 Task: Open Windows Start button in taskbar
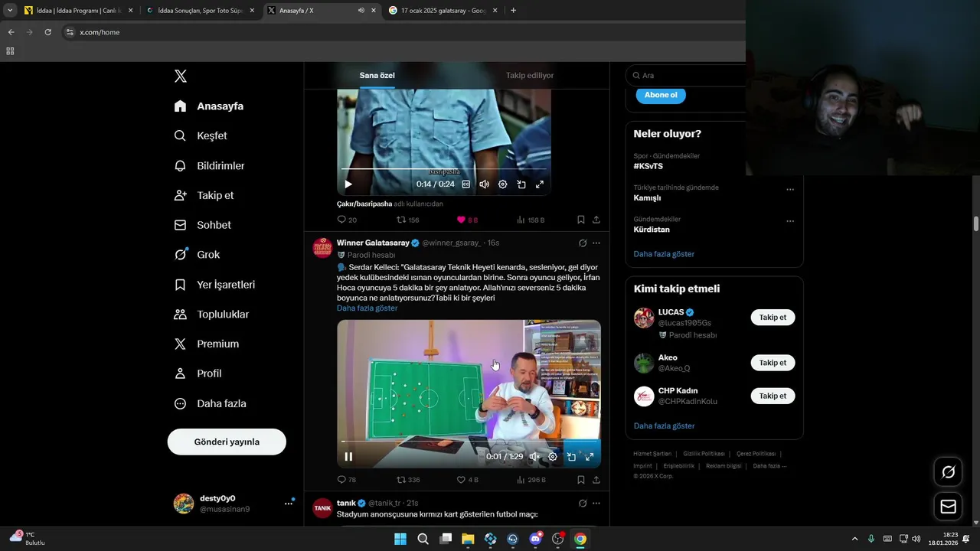[400, 539]
